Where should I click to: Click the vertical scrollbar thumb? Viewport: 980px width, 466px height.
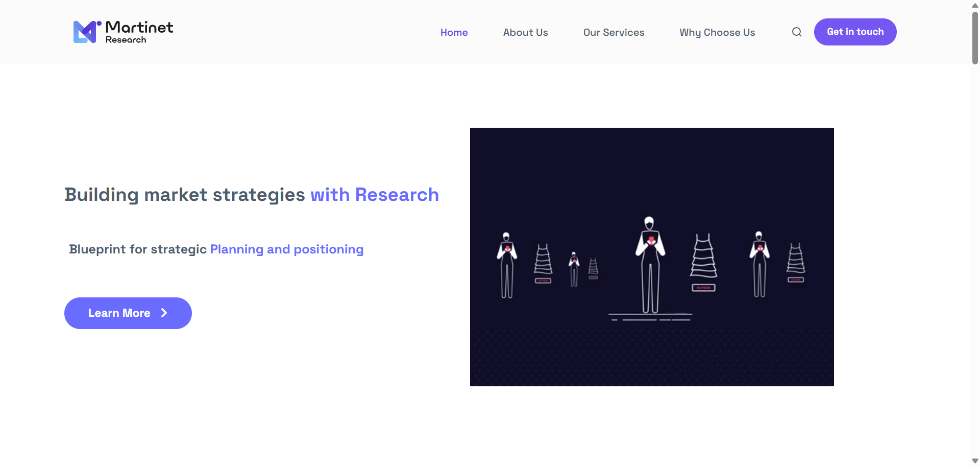click(x=975, y=37)
